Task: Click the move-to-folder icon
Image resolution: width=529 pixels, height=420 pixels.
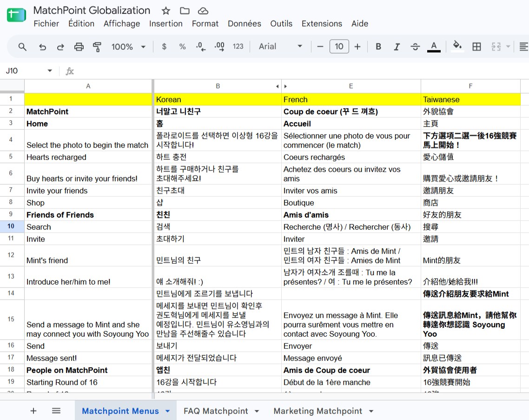Action: [185, 11]
